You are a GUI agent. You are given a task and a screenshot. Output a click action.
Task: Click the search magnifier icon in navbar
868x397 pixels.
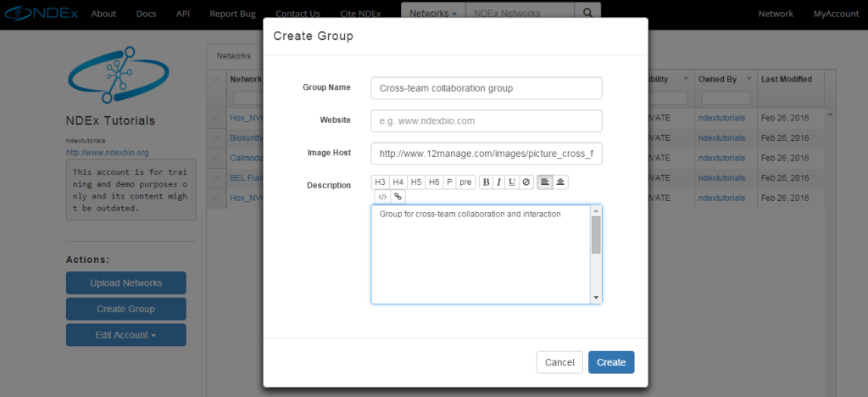point(587,14)
